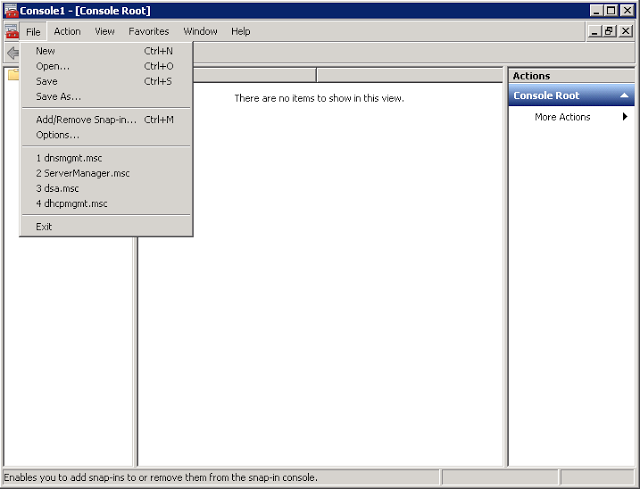Maximize the Console1 main window

coord(611,10)
